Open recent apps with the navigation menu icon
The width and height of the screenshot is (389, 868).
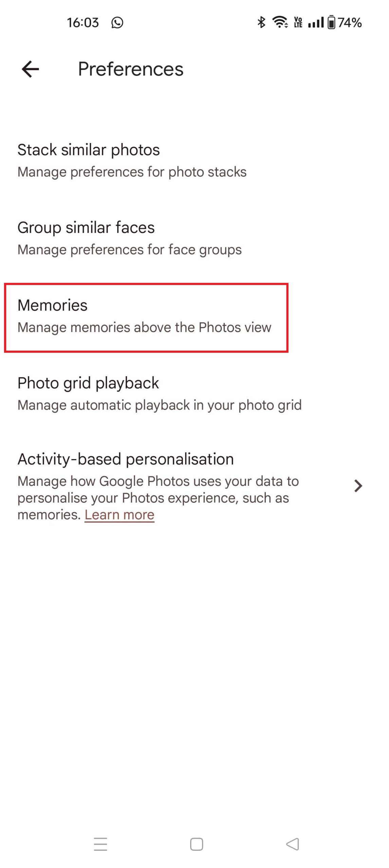(x=100, y=844)
